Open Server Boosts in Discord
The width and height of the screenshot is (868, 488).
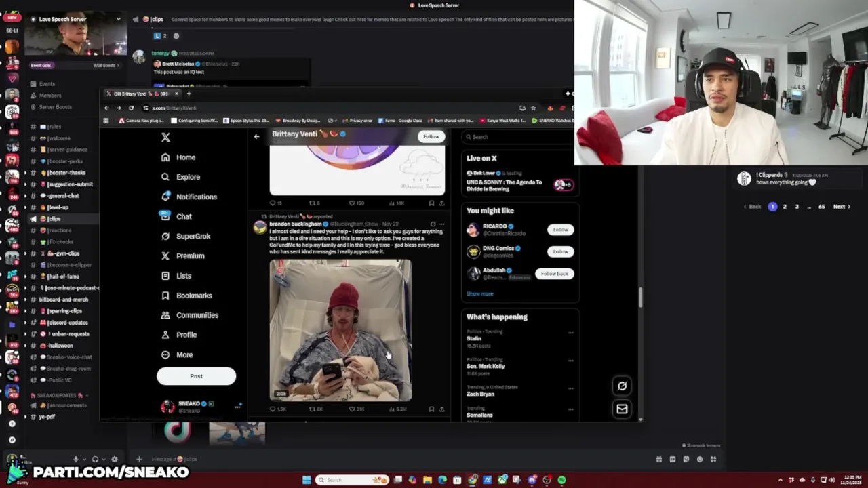pyautogui.click(x=50, y=107)
